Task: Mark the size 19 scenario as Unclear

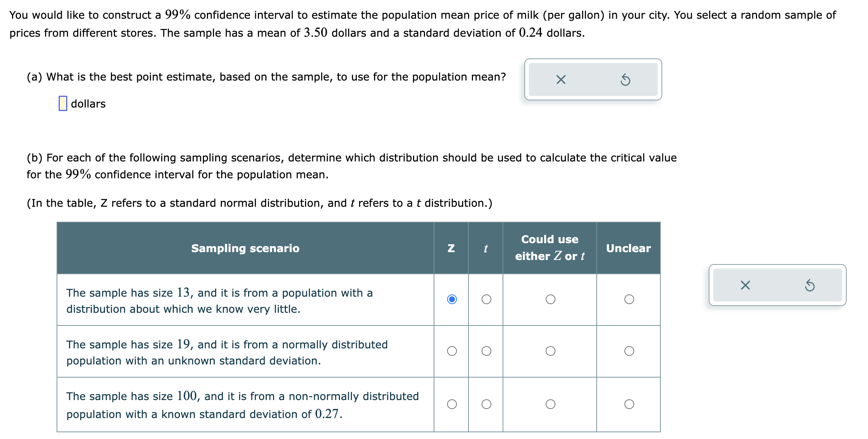Action: pyautogui.click(x=629, y=351)
